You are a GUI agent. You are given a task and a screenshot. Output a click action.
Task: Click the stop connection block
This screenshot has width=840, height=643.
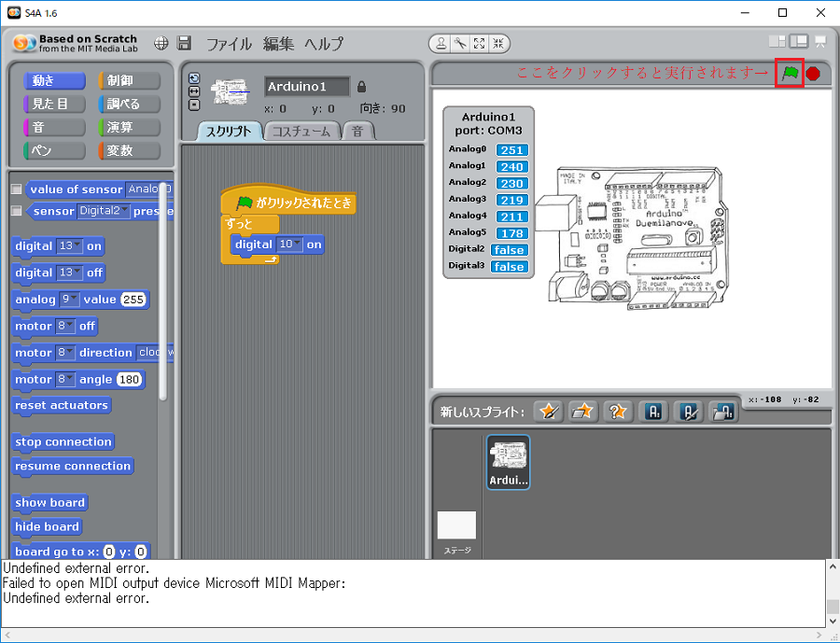coord(63,442)
